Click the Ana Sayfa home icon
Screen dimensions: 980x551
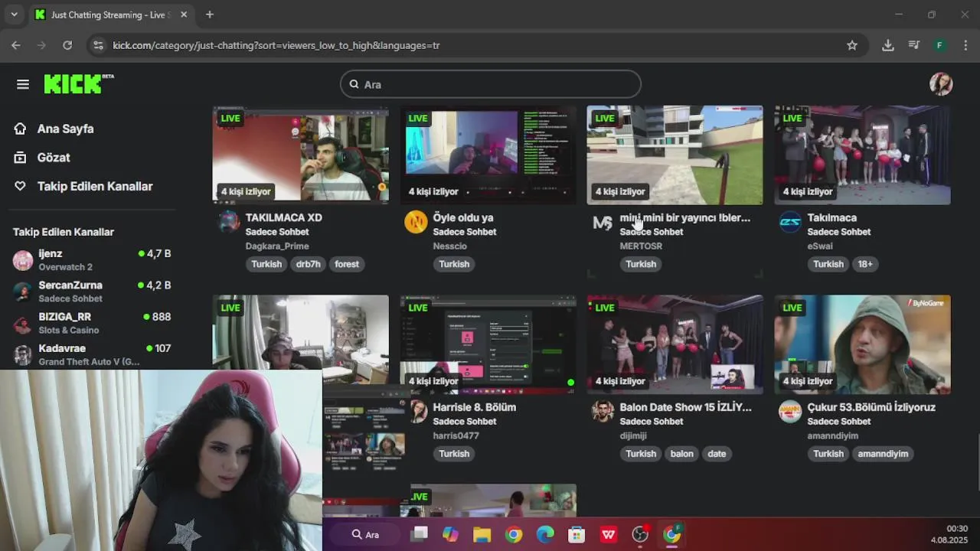pos(20,129)
